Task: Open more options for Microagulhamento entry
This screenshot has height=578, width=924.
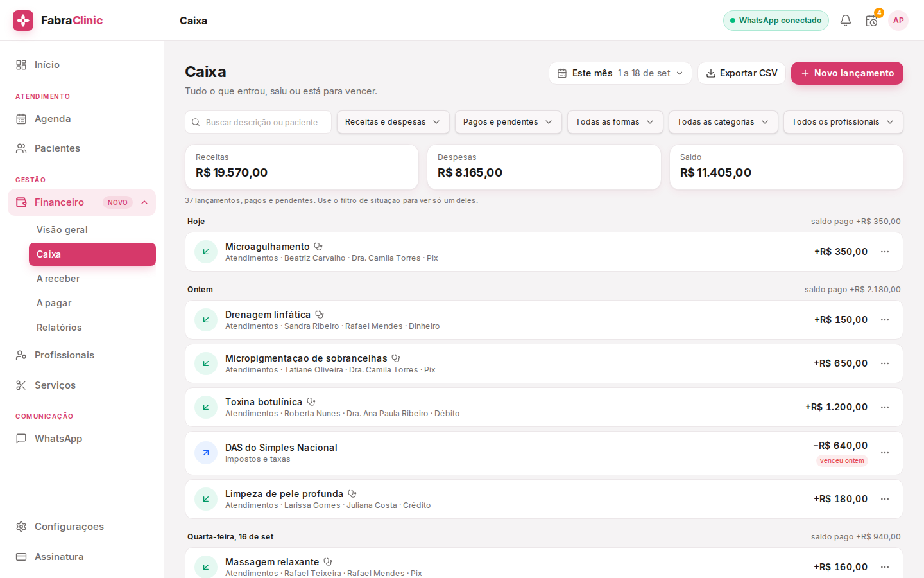Action: coord(885,252)
